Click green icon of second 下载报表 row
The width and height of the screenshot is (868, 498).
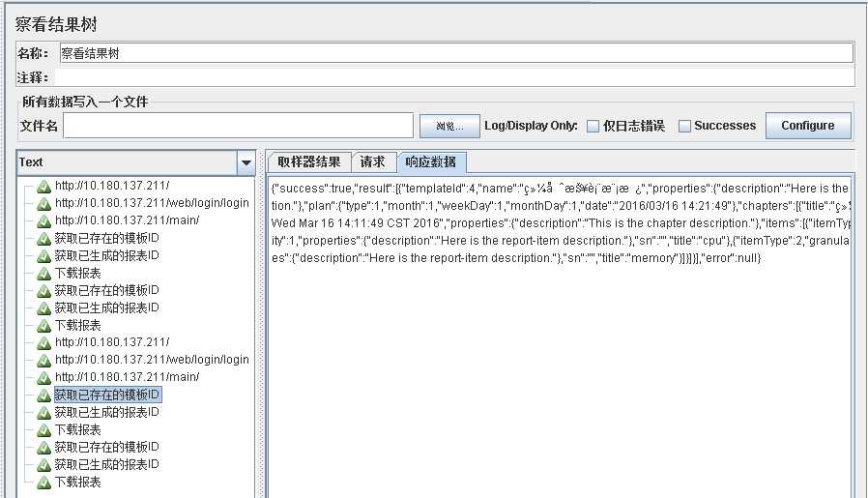pos(43,326)
